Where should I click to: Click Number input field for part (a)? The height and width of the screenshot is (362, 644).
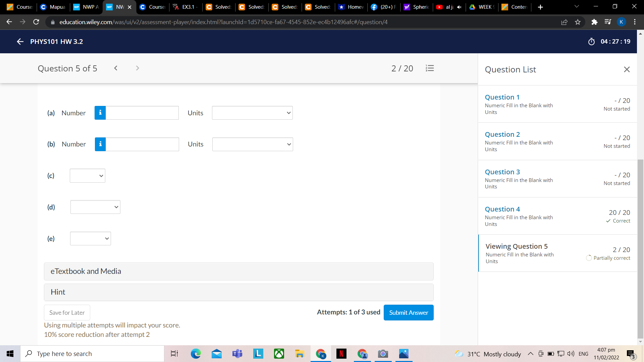pyautogui.click(x=142, y=113)
